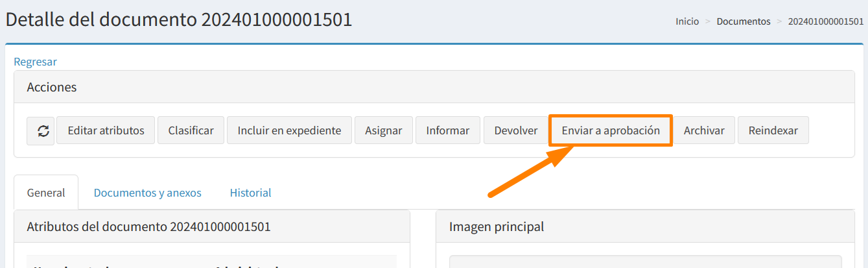
Task: Open the Documentos y anexos tab
Action: [x=147, y=193]
